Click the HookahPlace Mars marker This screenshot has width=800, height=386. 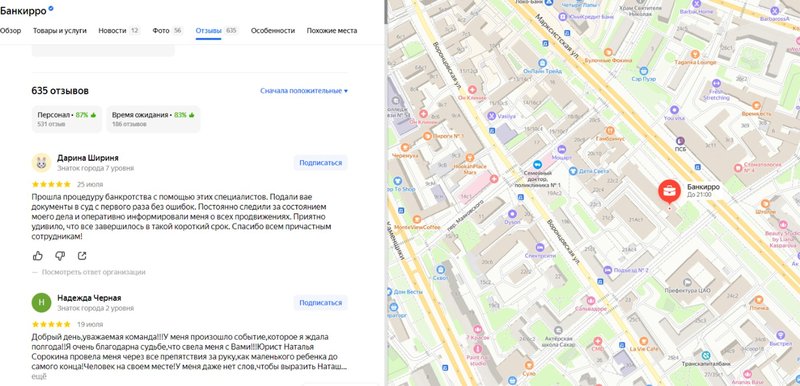coord(470,158)
